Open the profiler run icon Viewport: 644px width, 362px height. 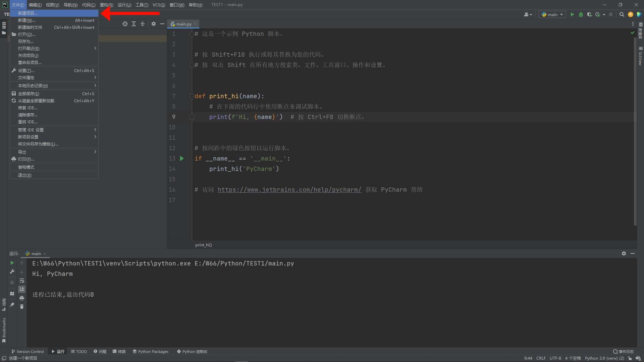pos(598,14)
